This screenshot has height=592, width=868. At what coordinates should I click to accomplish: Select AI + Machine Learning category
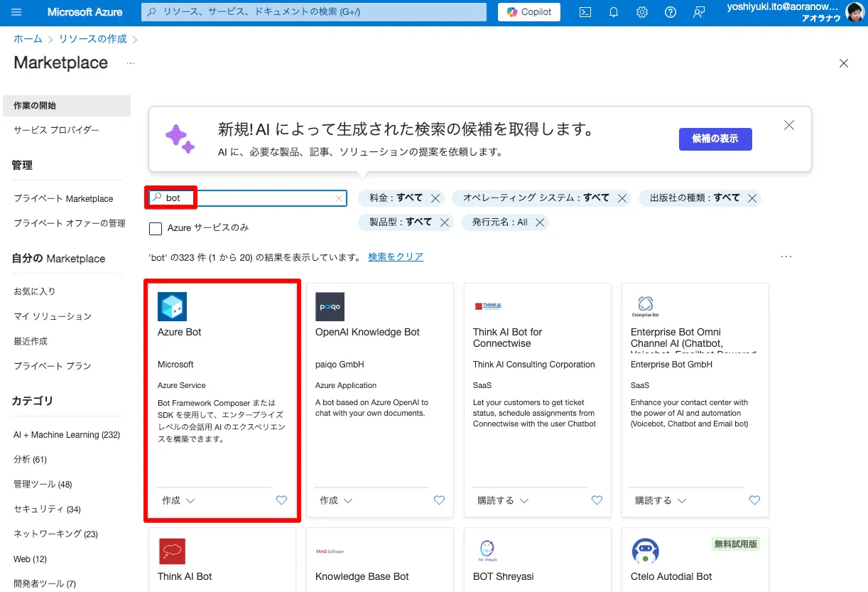point(67,435)
